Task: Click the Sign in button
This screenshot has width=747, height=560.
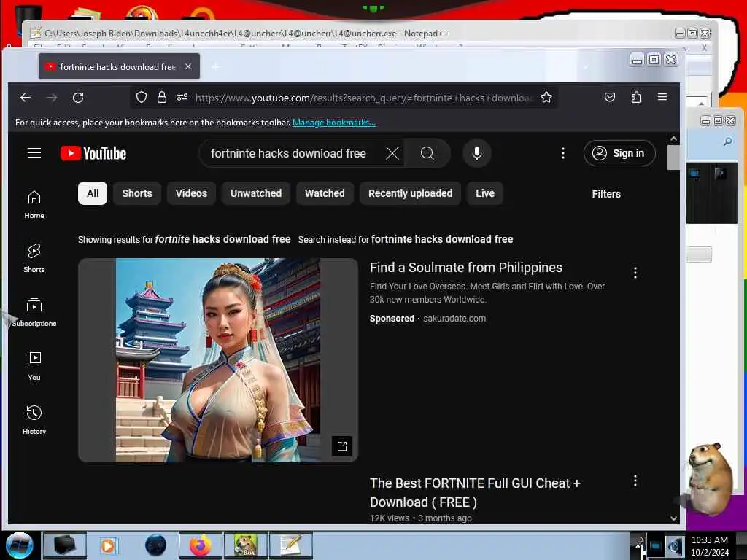Action: 619,153
